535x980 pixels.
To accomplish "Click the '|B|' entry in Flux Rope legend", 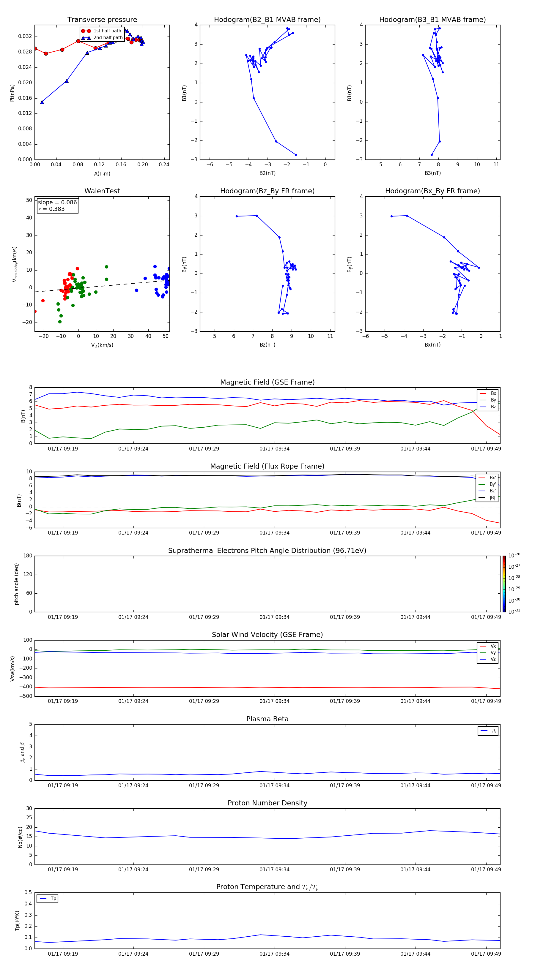I will (487, 498).
